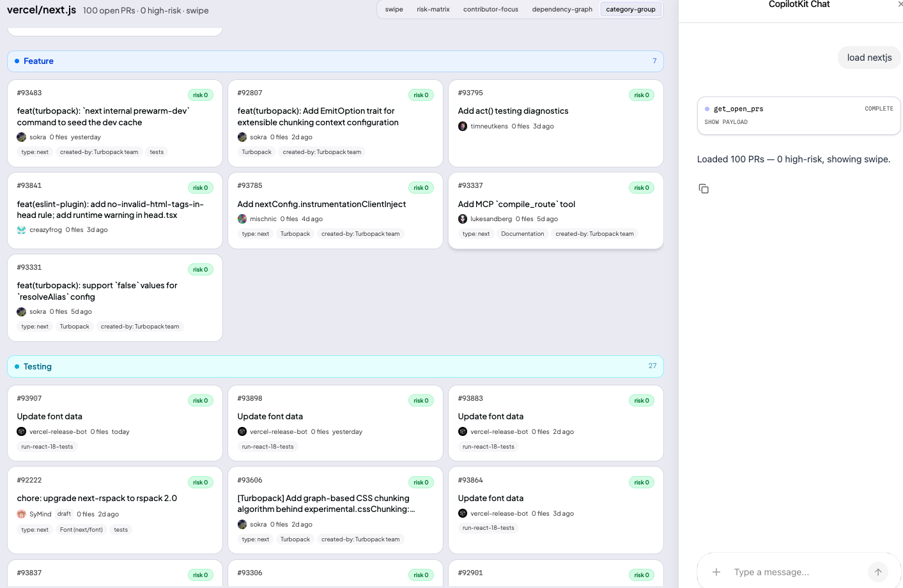Open PR Add nextConfig.instrumentationClientInject
Viewport: 903px width, 588px height.
[321, 205]
